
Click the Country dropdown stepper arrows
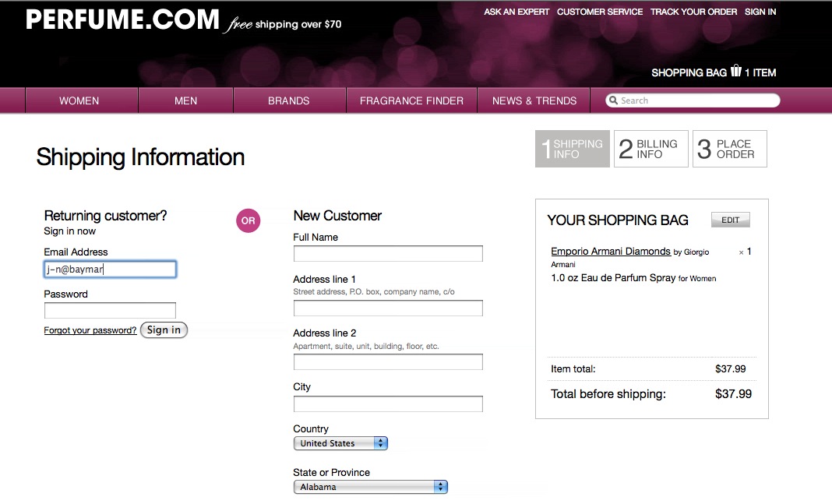click(381, 442)
